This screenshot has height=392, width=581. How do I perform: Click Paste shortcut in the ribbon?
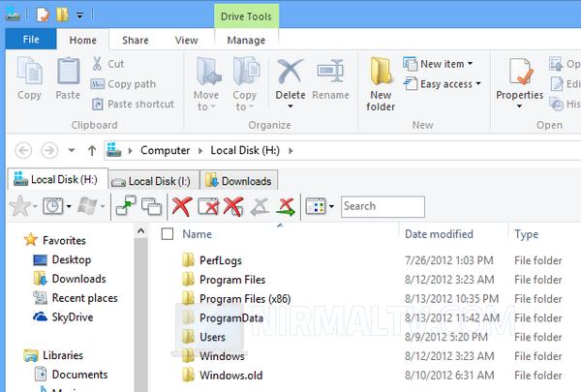(x=133, y=105)
